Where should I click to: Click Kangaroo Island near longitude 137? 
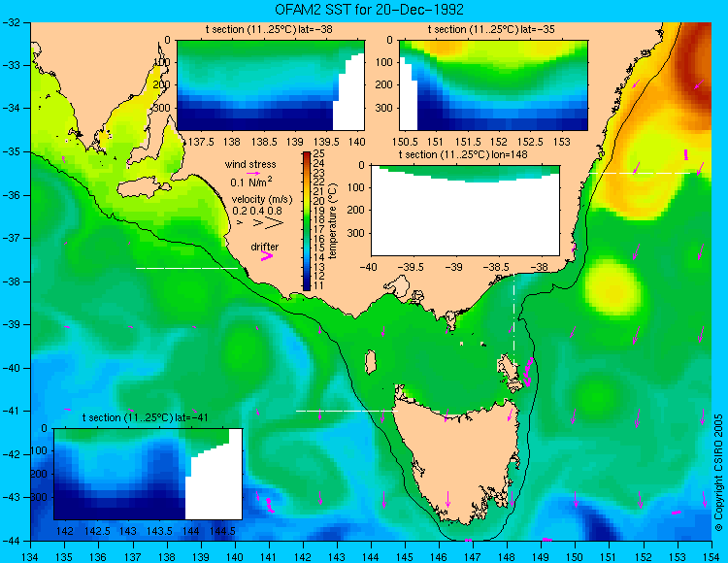[143, 188]
